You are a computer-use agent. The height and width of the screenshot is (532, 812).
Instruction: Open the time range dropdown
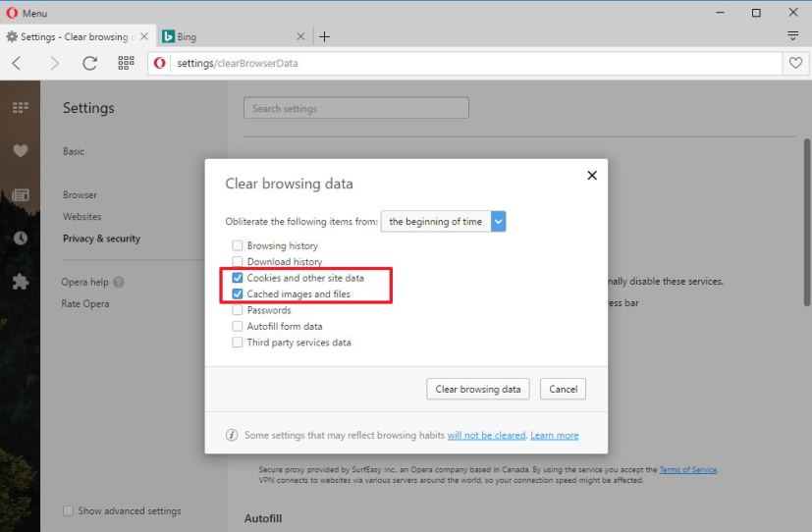click(443, 222)
